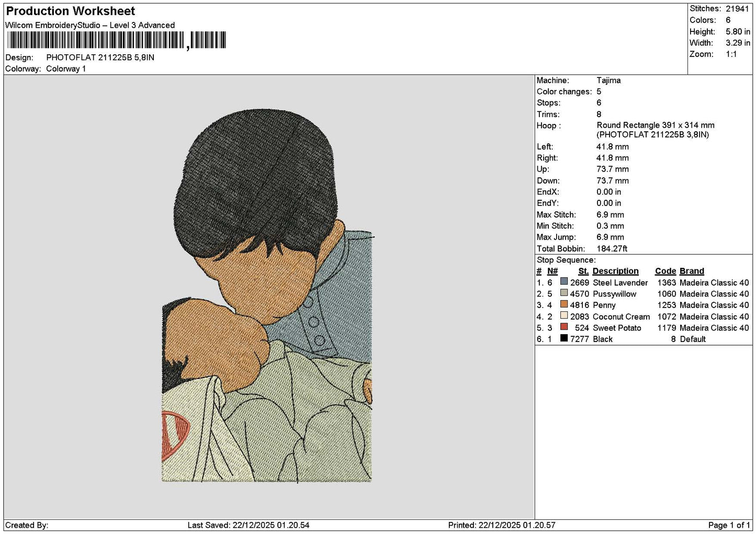Click the Penny color swatch
The width and height of the screenshot is (756, 534).
(564, 304)
